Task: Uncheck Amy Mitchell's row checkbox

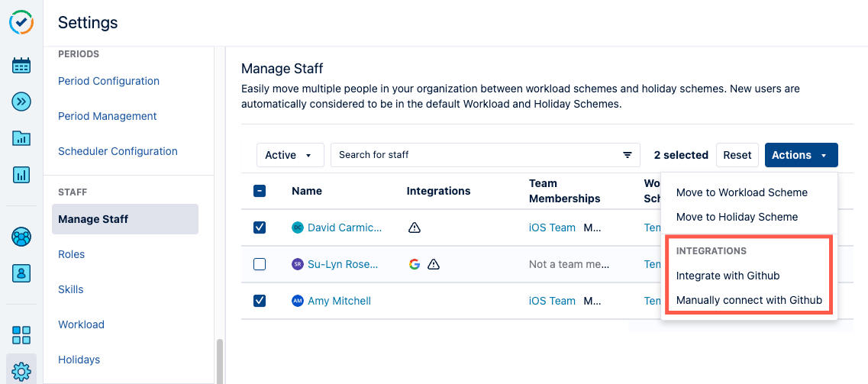Action: (x=260, y=301)
